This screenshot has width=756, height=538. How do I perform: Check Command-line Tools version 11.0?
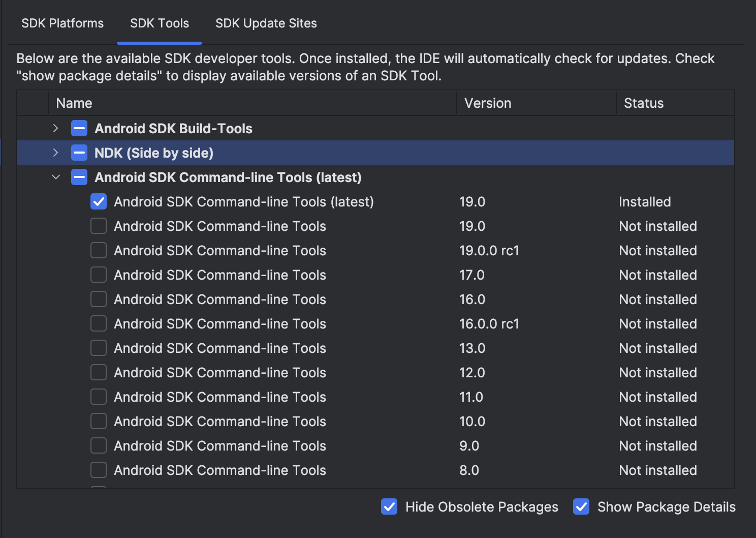click(99, 397)
